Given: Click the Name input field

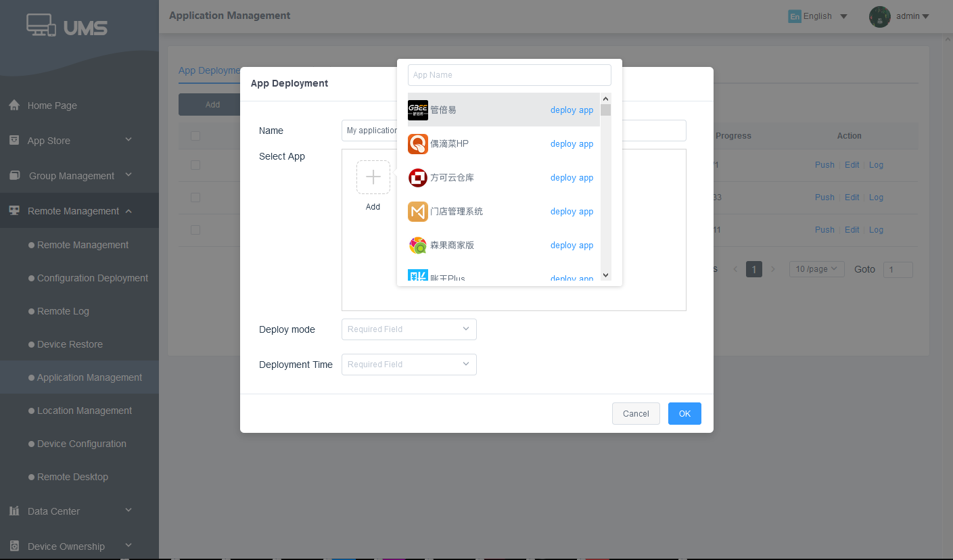Looking at the screenshot, I should pyautogui.click(x=514, y=131).
